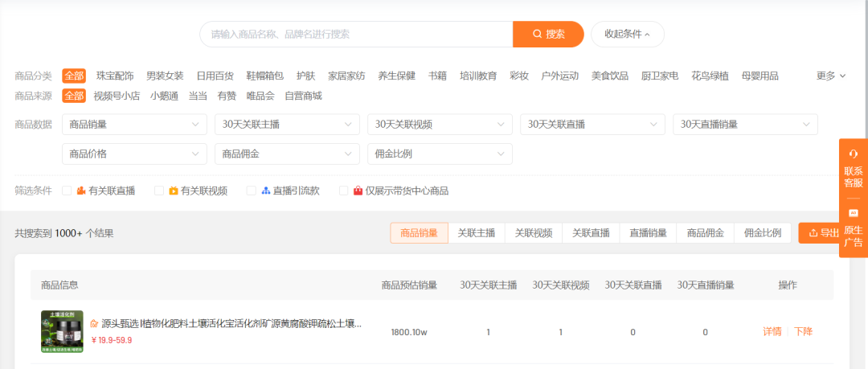Select 培训教育 category
Screen dimensions: 868x369
tap(478, 76)
